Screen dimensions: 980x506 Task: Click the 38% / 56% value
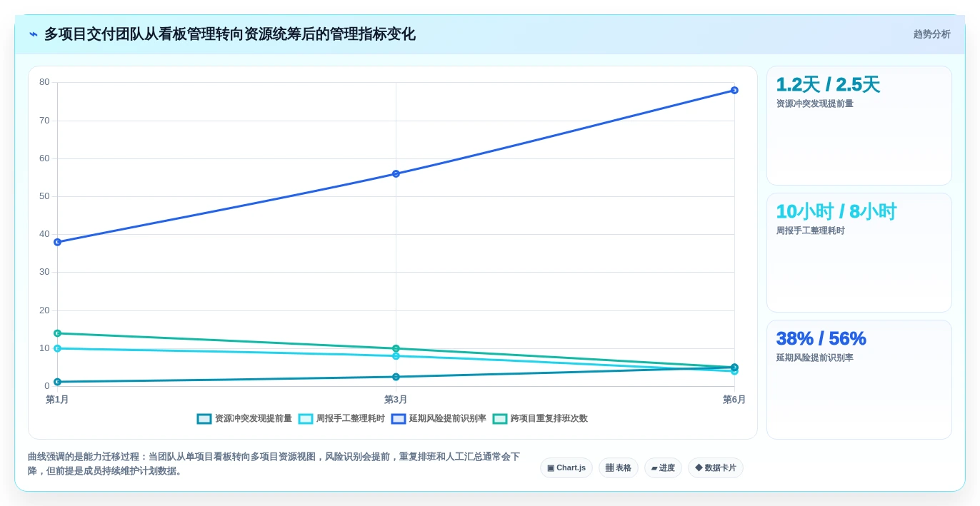[821, 339]
